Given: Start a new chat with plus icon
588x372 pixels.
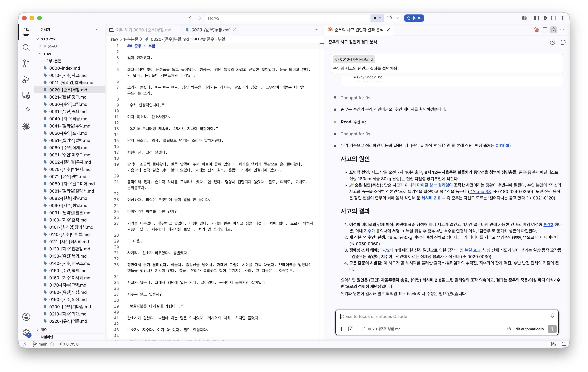Looking at the screenshot, I should click(563, 42).
